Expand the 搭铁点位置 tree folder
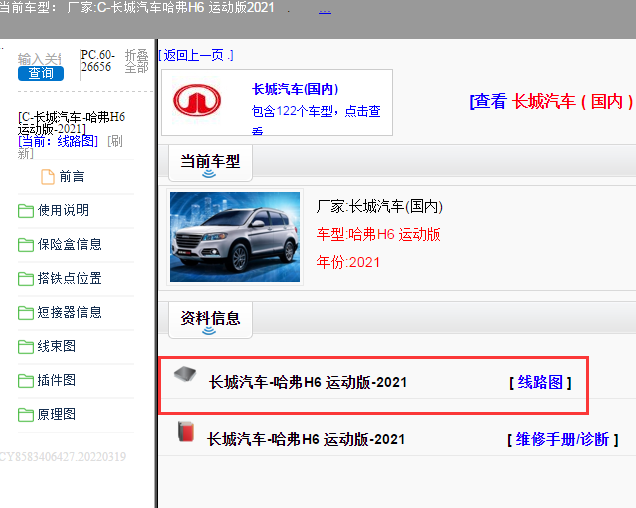 coord(69,278)
